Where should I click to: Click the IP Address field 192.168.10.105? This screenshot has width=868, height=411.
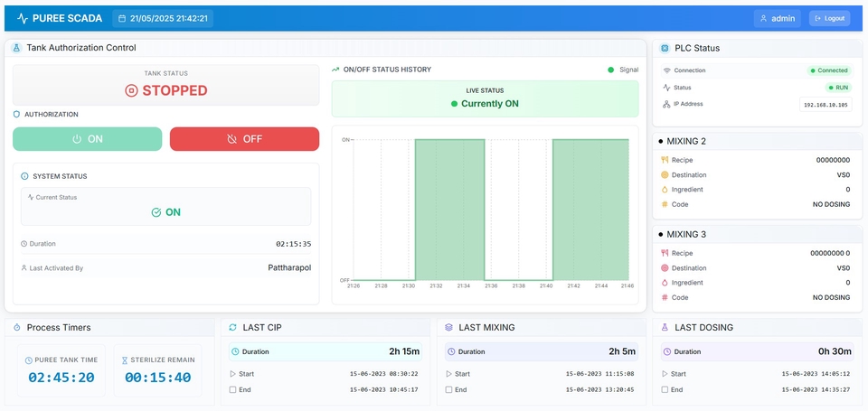point(825,105)
